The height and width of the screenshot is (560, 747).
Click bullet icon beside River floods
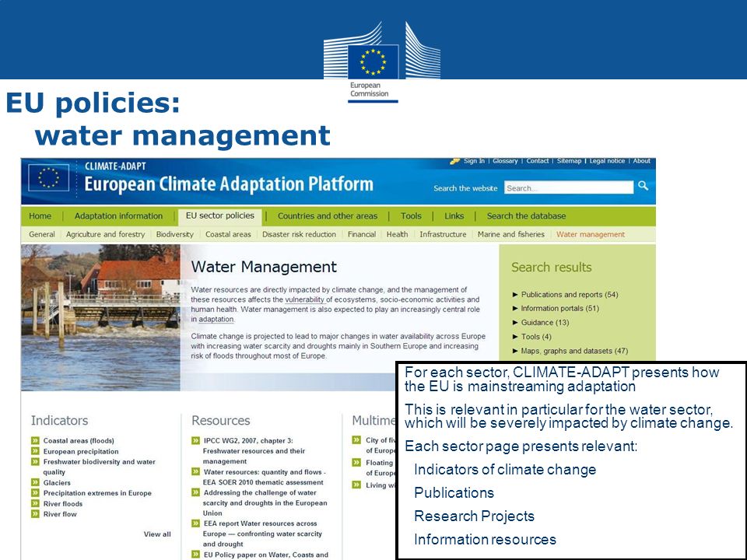(35, 503)
